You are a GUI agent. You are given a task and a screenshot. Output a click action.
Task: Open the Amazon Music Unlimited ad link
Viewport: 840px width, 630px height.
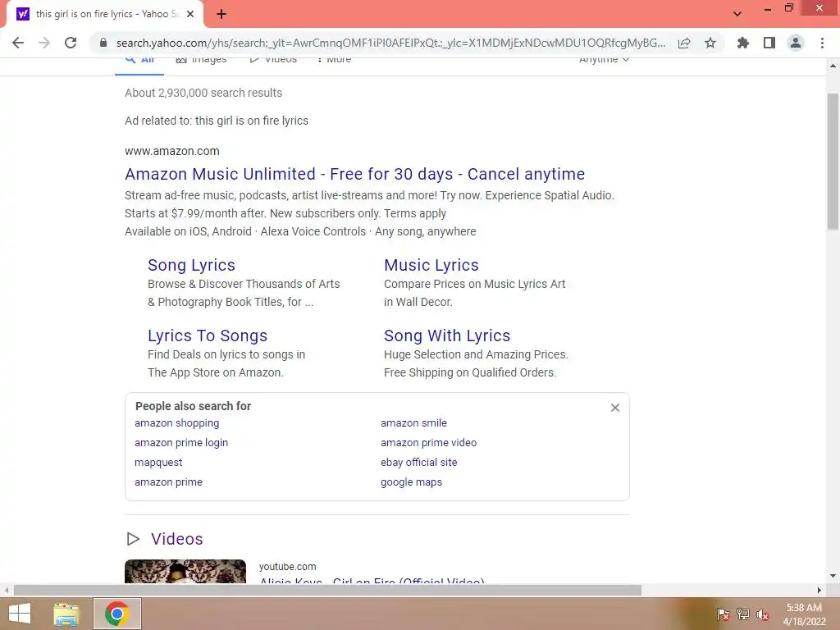coord(354,174)
